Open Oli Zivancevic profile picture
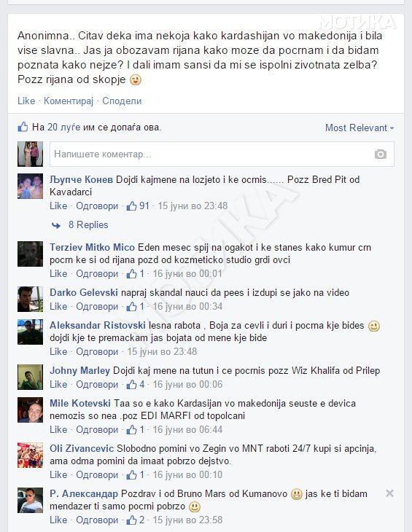 (x=30, y=455)
